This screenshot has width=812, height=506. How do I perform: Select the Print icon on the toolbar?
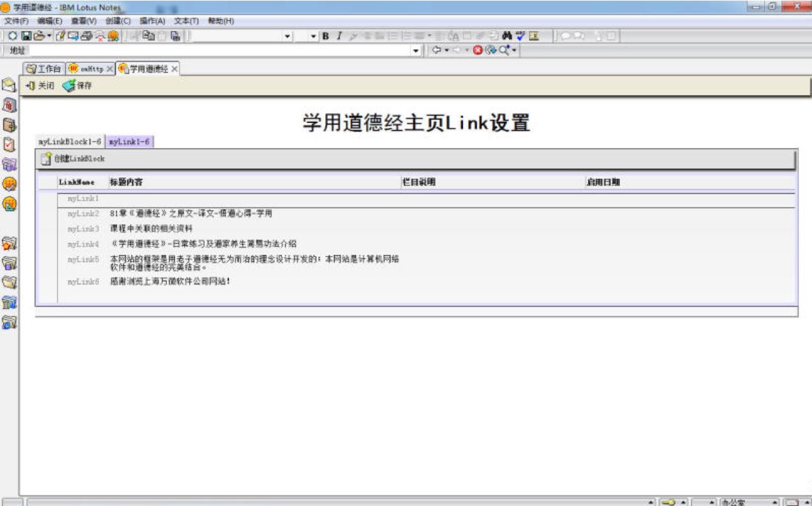click(x=87, y=36)
